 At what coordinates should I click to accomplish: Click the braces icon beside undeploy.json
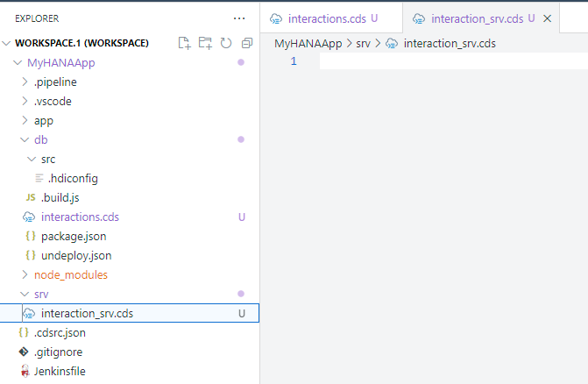pos(31,256)
